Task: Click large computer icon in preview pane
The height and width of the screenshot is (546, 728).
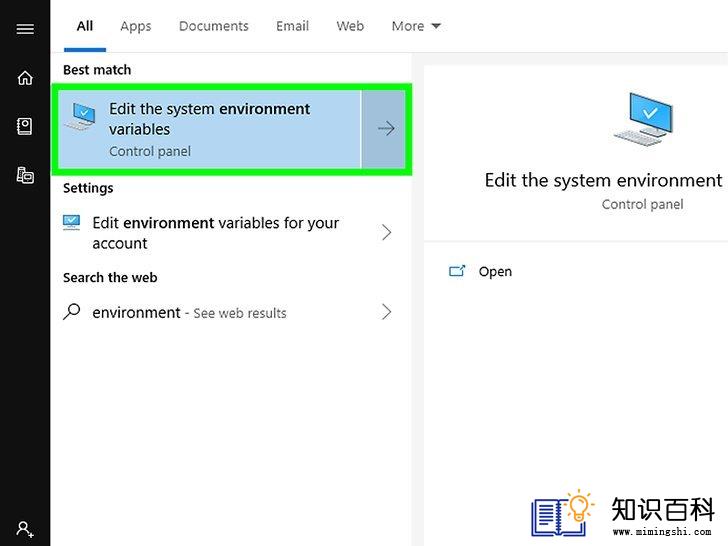Action: pyautogui.click(x=643, y=119)
